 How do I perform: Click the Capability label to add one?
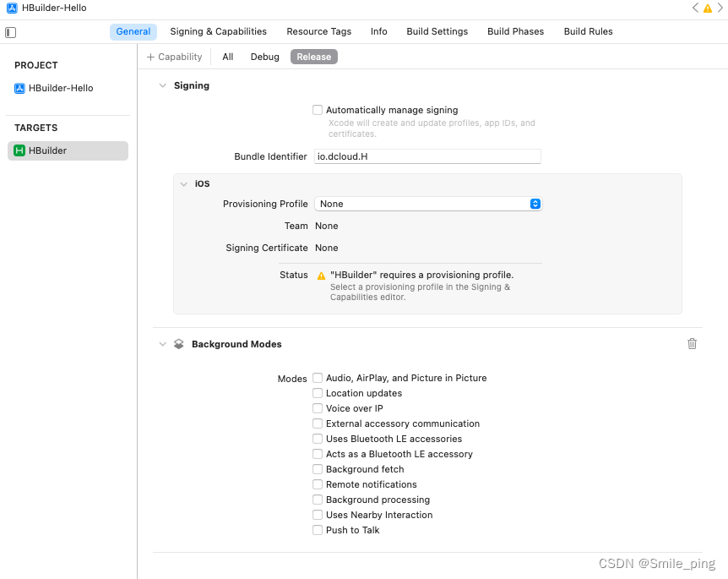tap(180, 57)
